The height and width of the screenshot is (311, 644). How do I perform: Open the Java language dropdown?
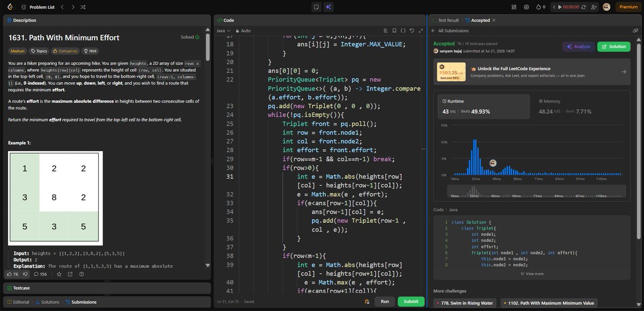[x=223, y=31]
